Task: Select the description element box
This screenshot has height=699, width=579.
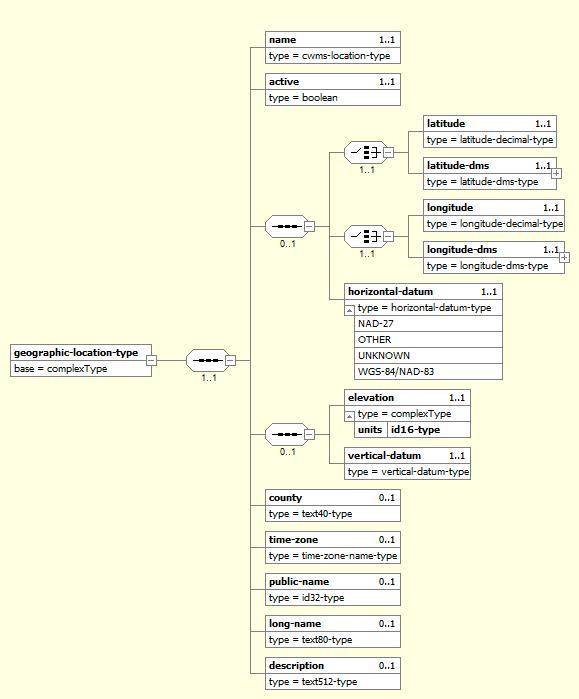Action: coord(333,674)
